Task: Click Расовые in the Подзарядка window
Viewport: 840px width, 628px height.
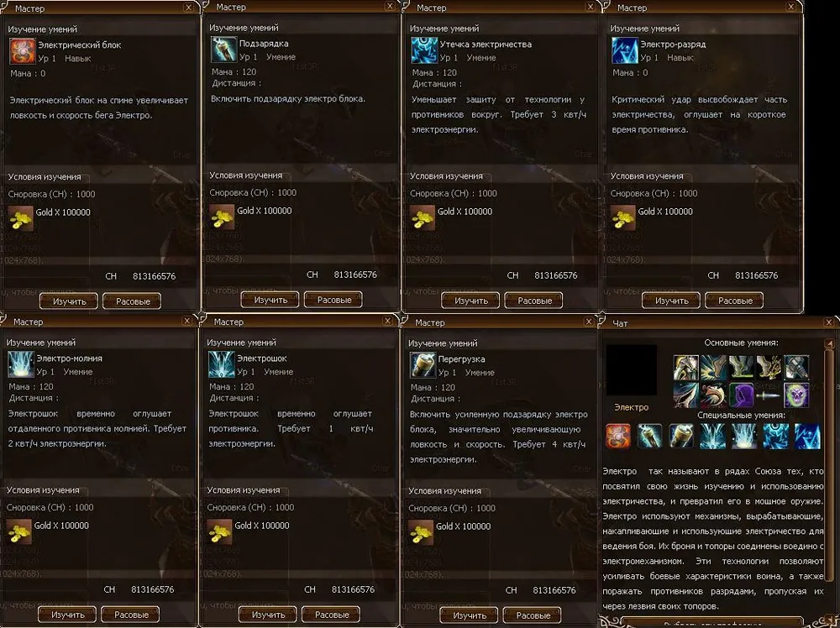Action: (333, 300)
